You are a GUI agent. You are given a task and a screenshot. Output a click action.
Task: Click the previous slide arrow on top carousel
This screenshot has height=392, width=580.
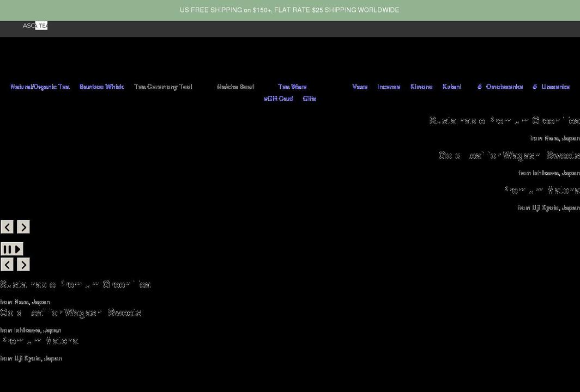coord(7,226)
